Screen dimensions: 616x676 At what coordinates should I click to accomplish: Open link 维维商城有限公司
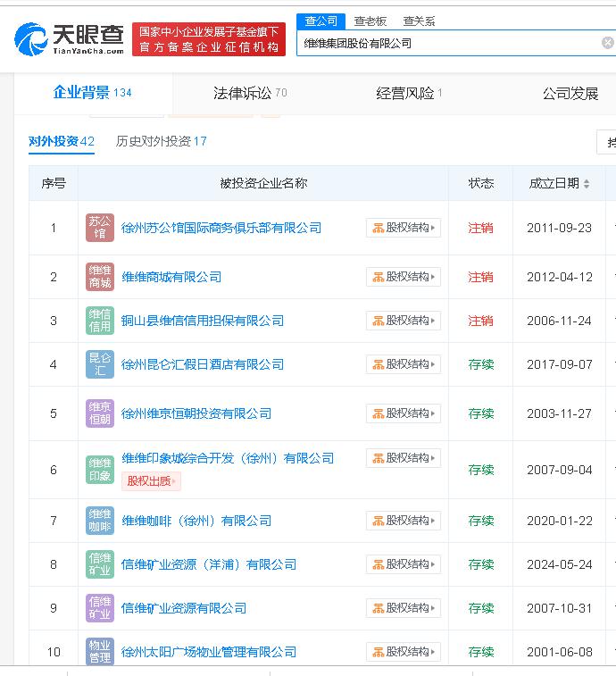point(171,277)
